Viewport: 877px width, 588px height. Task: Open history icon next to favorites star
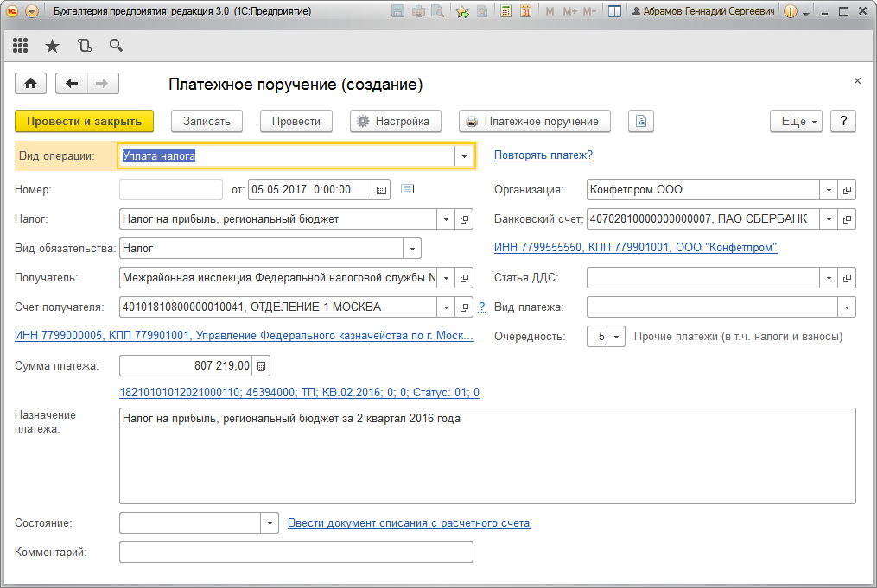click(x=85, y=46)
